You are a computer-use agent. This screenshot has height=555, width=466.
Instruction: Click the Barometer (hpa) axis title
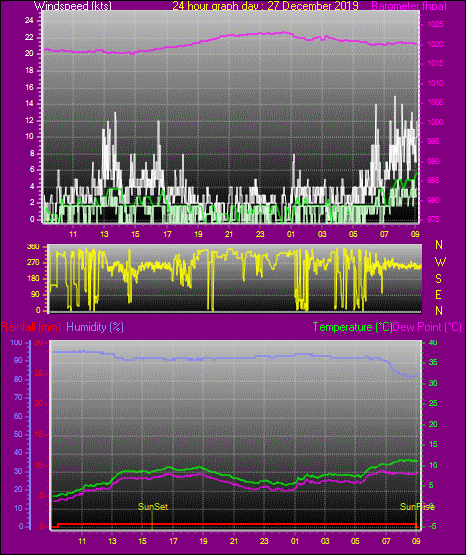[409, 6]
